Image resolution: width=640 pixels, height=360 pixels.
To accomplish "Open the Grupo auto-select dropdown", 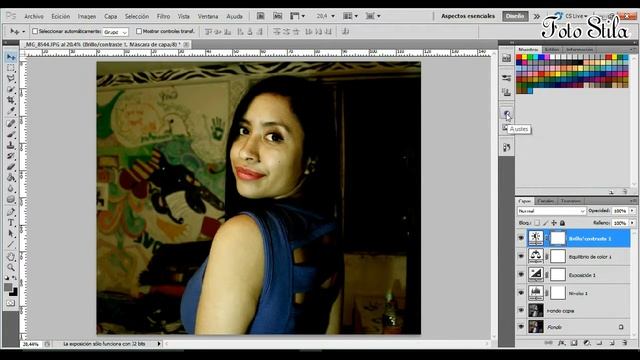I will [116, 31].
